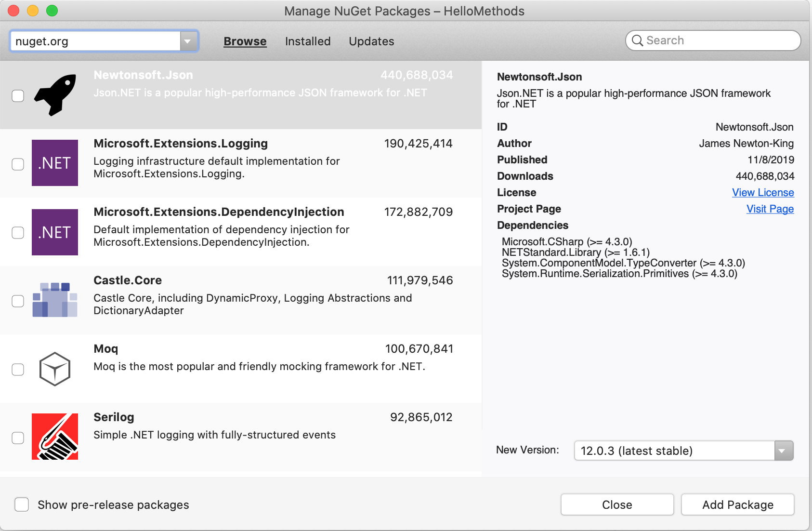Check the Moq package checkbox
The width and height of the screenshot is (812, 531).
pos(18,370)
